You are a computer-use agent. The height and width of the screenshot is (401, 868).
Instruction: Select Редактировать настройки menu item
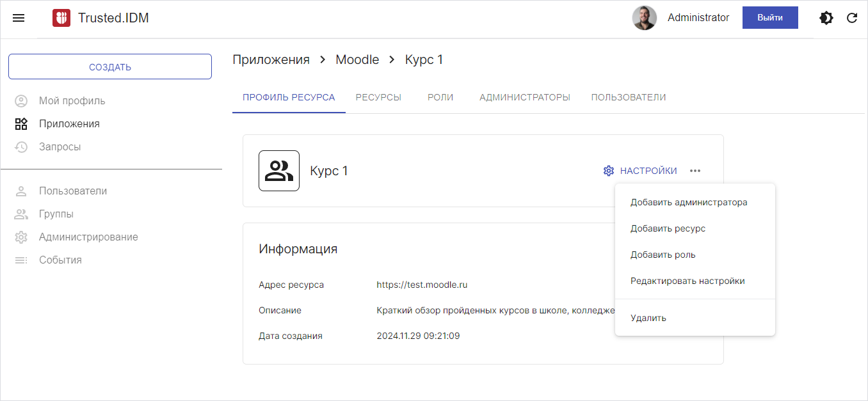(695, 281)
